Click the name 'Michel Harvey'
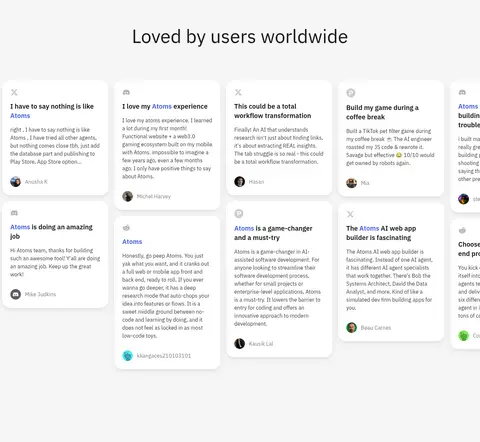 pyautogui.click(x=154, y=196)
